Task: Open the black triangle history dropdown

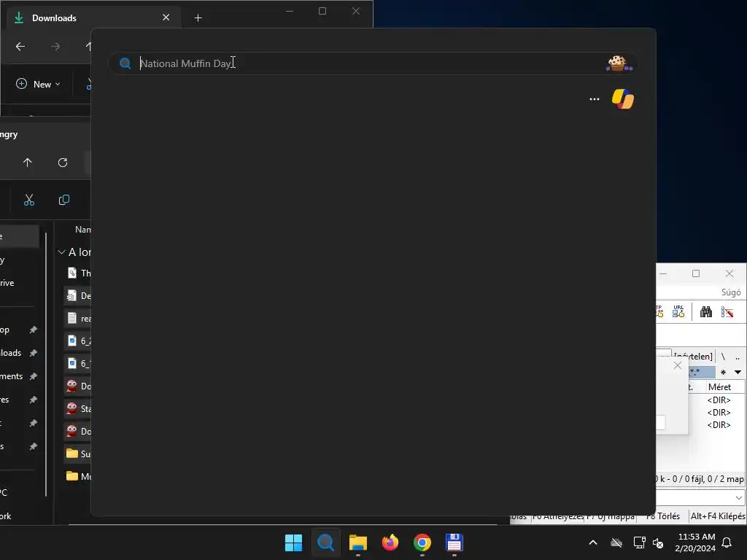Action: click(738, 373)
